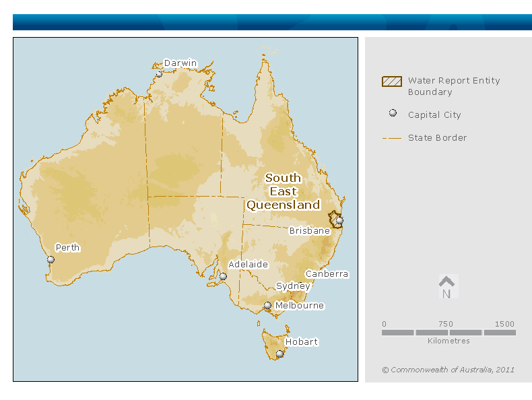This screenshot has height=400, width=532.
Task: Click the Brisbane label text
Action: click(309, 231)
